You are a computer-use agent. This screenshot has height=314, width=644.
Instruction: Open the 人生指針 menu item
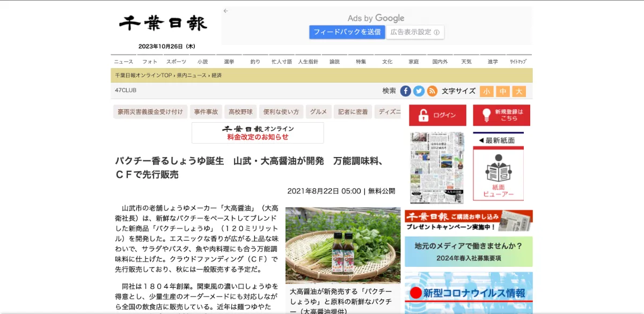pyautogui.click(x=308, y=62)
